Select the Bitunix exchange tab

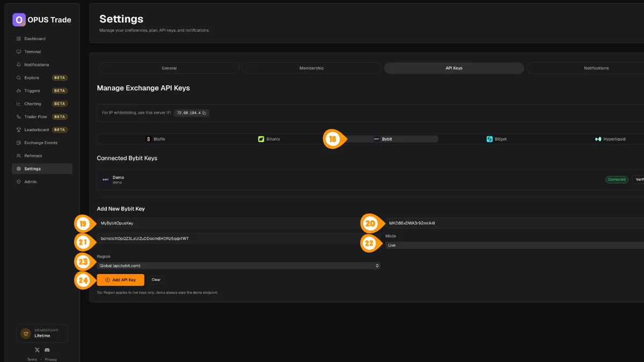269,139
